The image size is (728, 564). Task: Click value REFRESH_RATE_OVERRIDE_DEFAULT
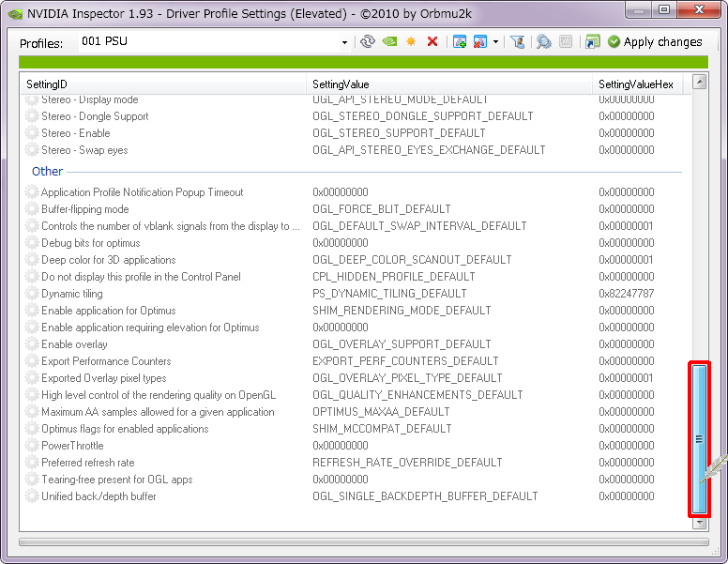pos(407,463)
